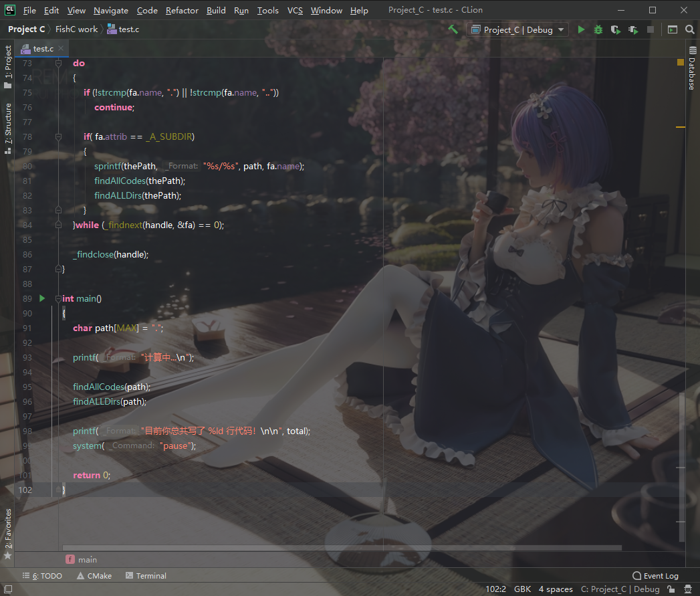
Task: Click the CMake triangle icon
Action: coord(80,576)
